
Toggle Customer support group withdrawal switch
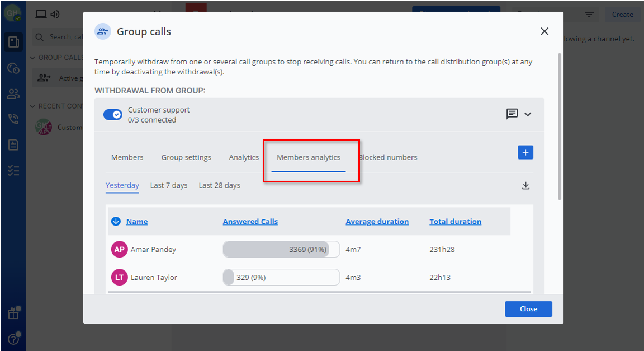113,115
